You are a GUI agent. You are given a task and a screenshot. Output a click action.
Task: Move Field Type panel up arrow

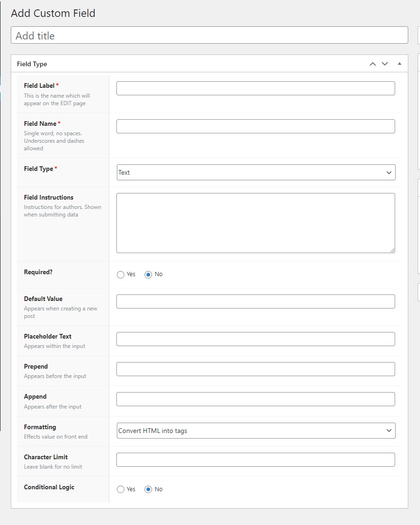click(373, 64)
